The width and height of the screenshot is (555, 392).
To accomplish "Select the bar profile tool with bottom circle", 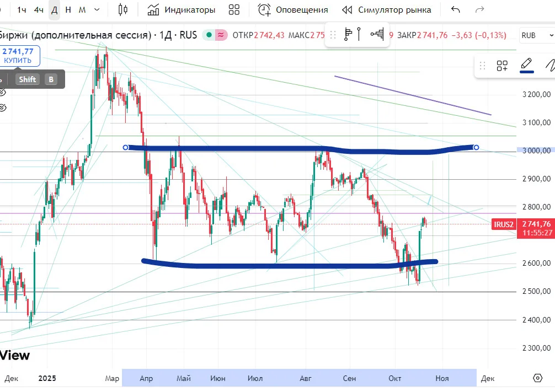I will point(348,34).
